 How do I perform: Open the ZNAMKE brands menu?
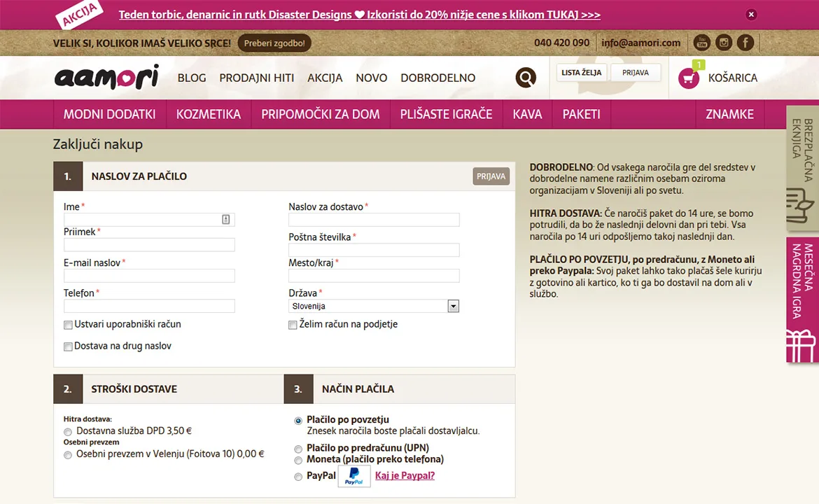[x=729, y=114]
